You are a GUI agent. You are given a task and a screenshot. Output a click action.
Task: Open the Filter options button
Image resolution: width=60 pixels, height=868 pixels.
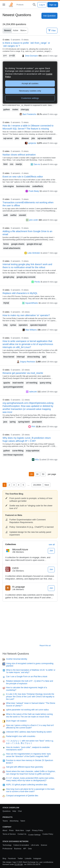pyautogui.click(x=52, y=30)
